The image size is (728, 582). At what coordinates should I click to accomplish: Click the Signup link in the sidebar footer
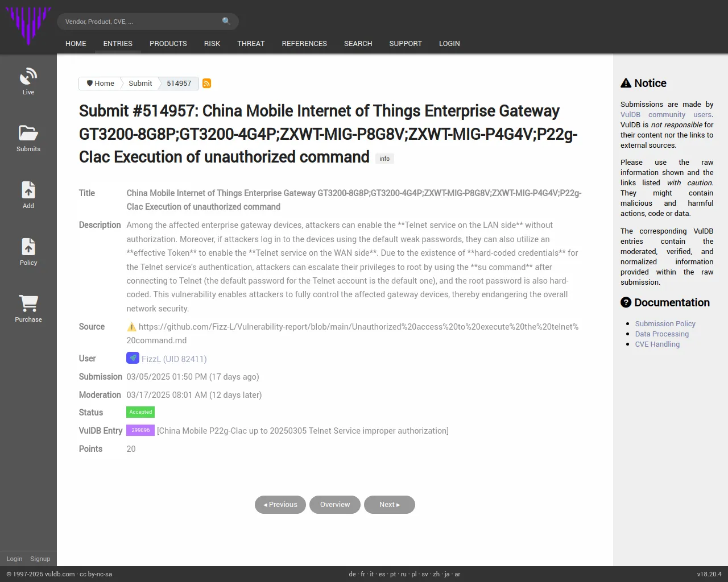pyautogui.click(x=40, y=559)
